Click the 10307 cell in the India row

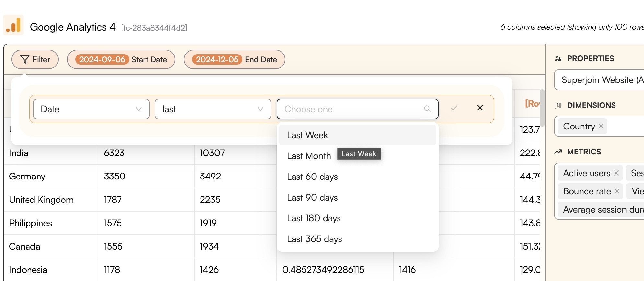click(236, 153)
